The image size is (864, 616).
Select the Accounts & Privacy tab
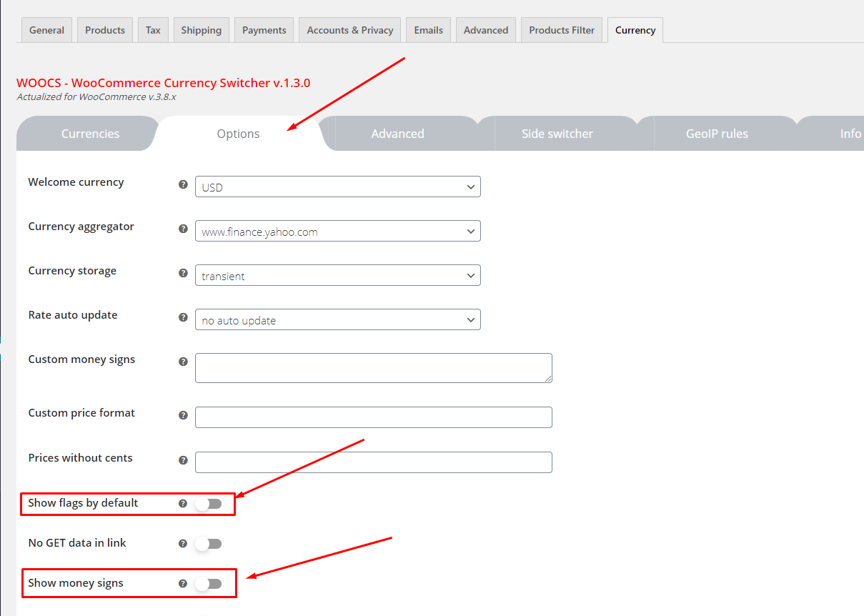(350, 30)
